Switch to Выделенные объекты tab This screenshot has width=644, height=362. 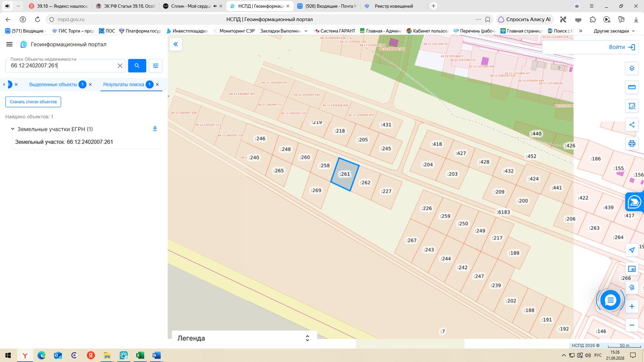click(53, 84)
